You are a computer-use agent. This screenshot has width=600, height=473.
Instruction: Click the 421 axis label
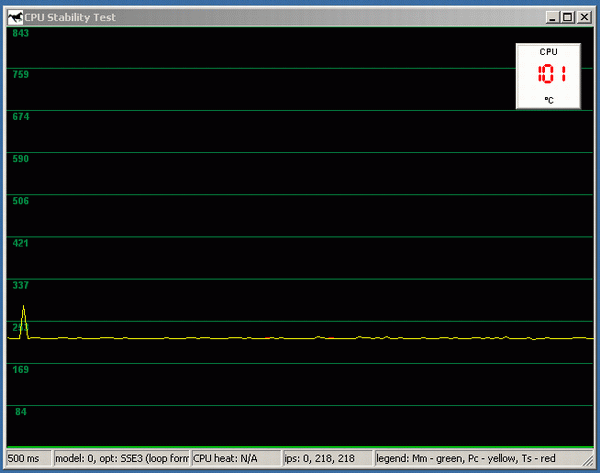click(20, 243)
